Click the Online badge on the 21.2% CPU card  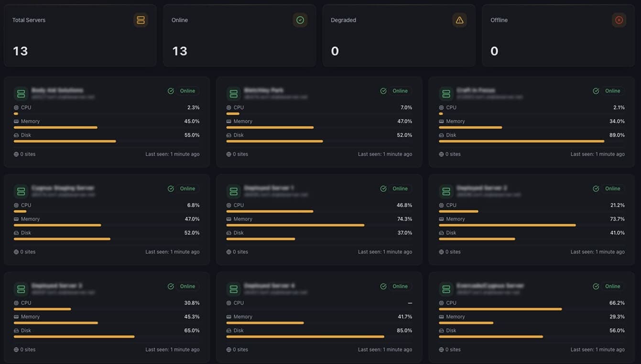coord(613,189)
